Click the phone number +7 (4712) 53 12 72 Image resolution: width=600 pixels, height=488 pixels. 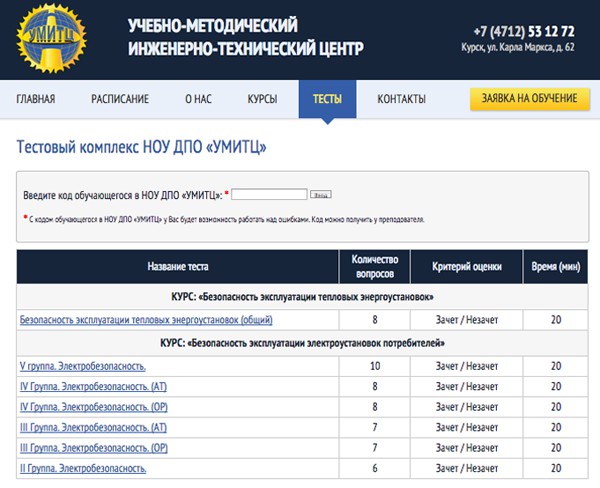tap(524, 30)
